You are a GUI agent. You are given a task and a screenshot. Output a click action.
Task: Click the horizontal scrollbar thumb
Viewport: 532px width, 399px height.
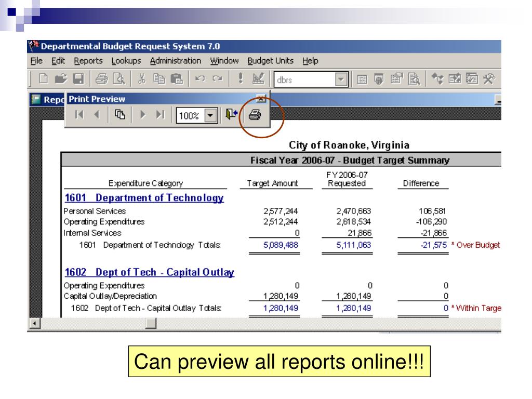pyautogui.click(x=151, y=323)
